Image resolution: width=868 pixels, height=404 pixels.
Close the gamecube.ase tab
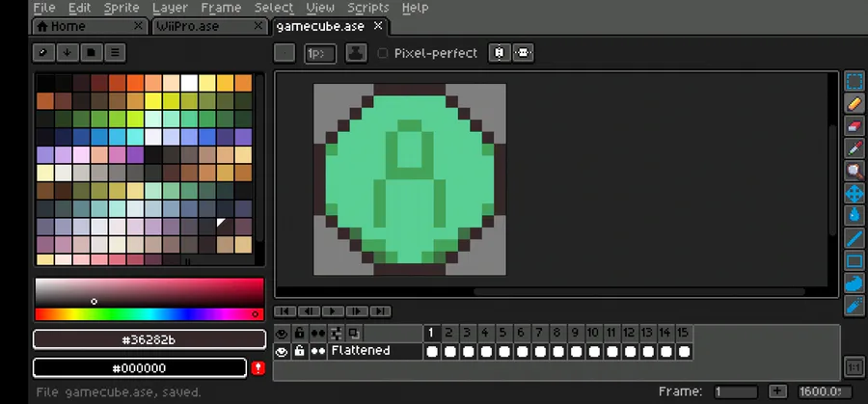(378, 26)
